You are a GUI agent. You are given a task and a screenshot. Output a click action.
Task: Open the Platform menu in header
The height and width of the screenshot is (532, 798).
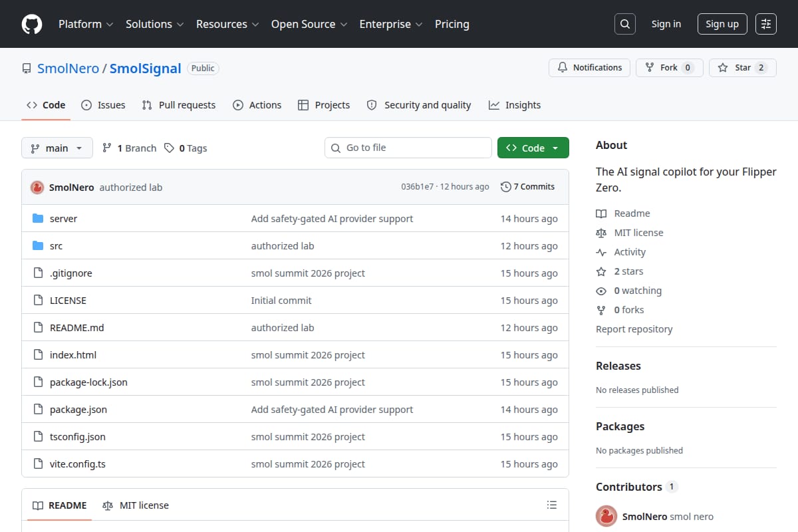pos(86,24)
